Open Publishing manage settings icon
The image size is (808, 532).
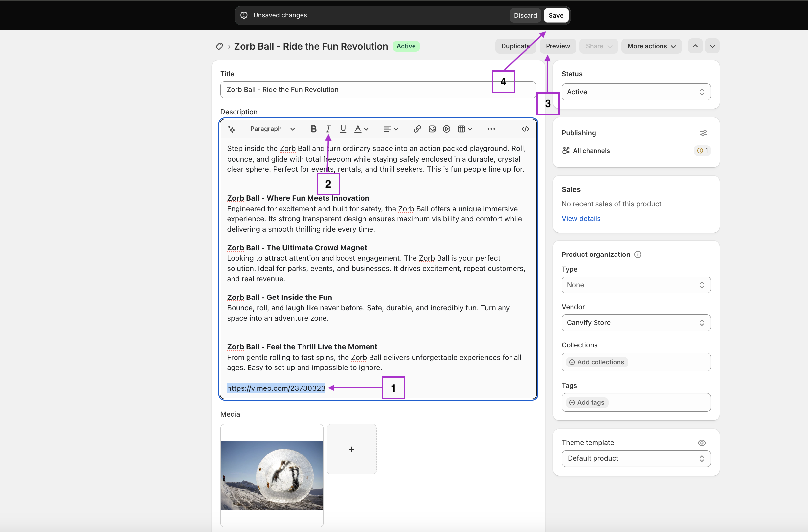coord(704,133)
